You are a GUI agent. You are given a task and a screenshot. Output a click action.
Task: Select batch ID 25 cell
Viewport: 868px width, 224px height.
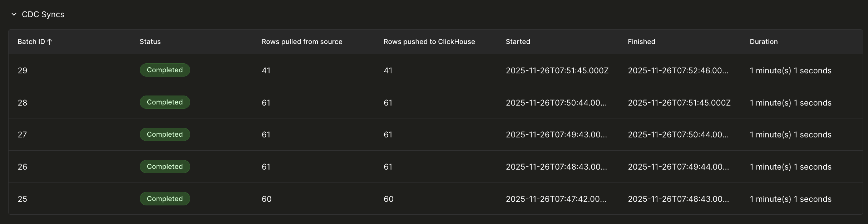coord(23,199)
